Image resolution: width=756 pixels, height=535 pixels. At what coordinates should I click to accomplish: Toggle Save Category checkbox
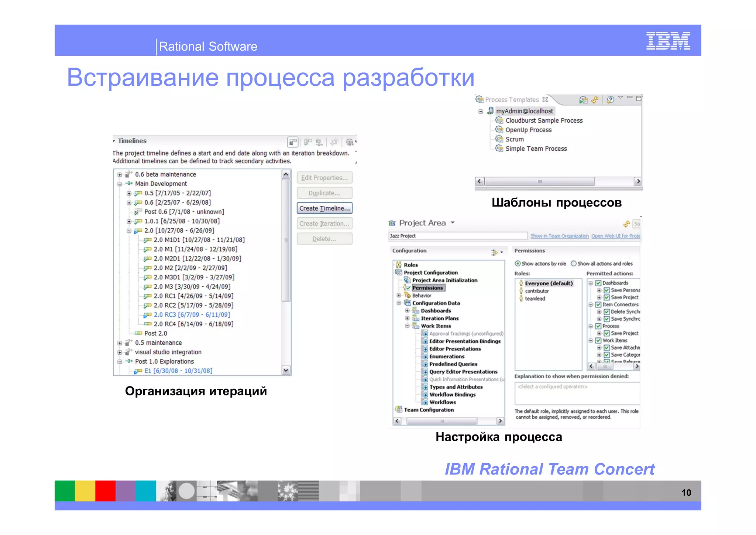click(606, 355)
